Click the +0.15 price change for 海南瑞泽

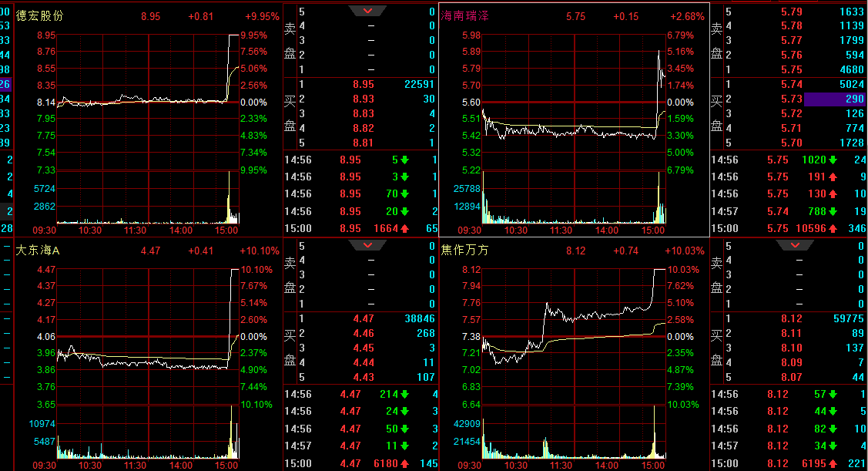tap(625, 17)
